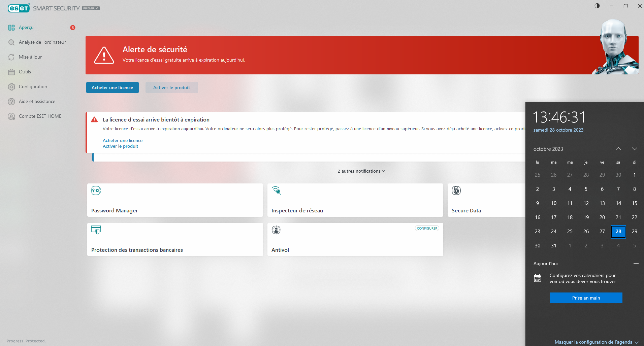Click the Aide et assistance question icon
Screen dimensions: 644x346
coord(11,102)
